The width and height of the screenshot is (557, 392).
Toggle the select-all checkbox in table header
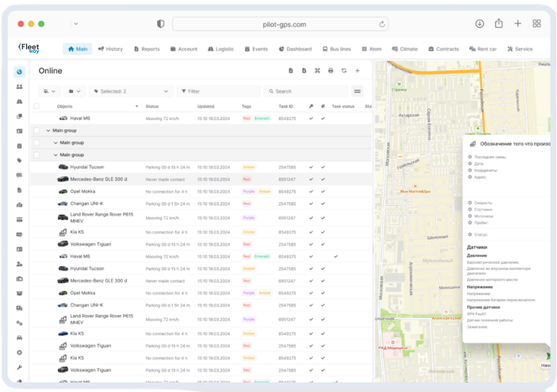pos(36,106)
